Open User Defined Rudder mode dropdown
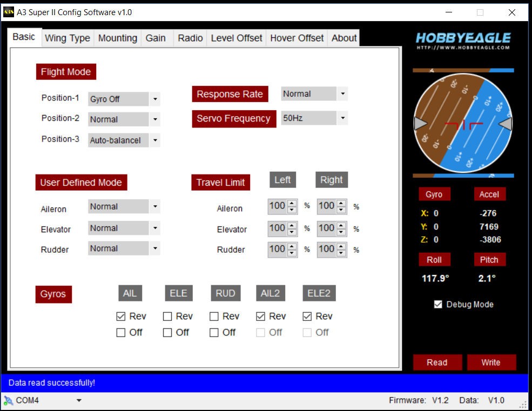The width and height of the screenshot is (532, 411). click(x=154, y=248)
